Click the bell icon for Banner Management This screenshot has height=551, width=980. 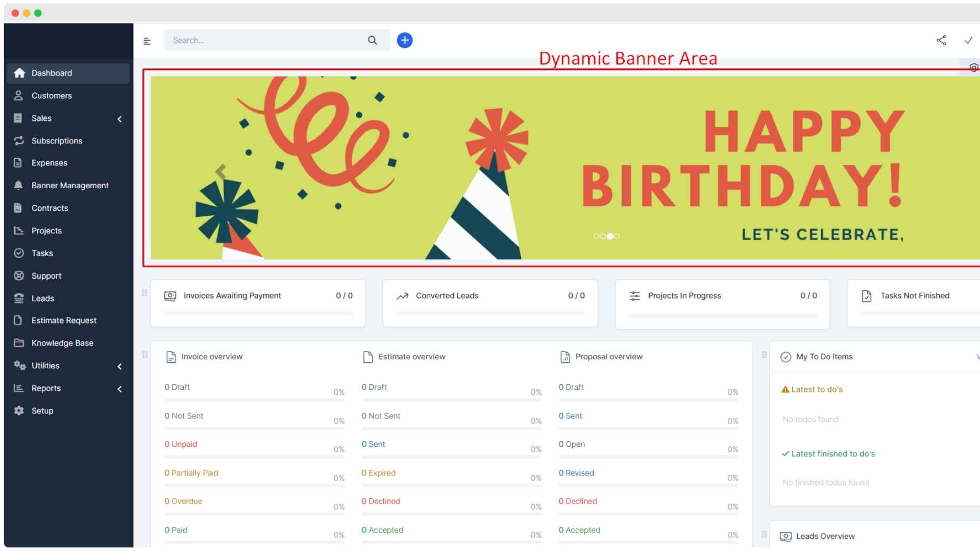coord(18,185)
